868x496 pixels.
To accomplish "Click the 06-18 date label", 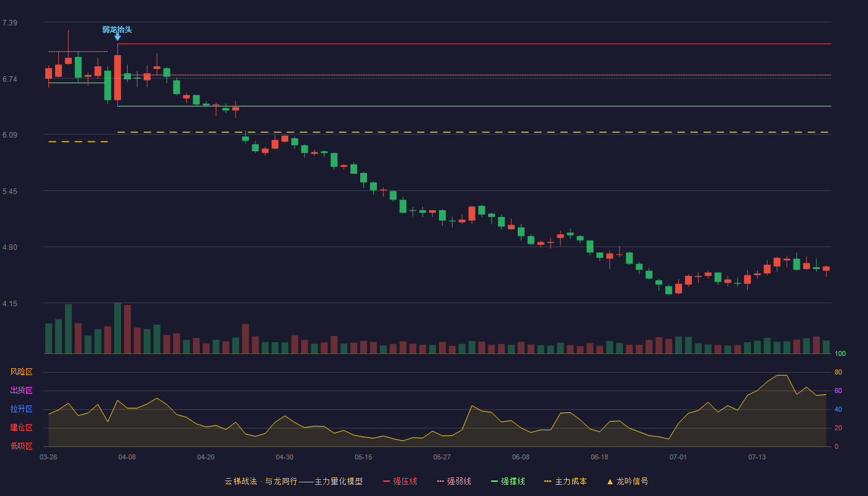I will [600, 457].
